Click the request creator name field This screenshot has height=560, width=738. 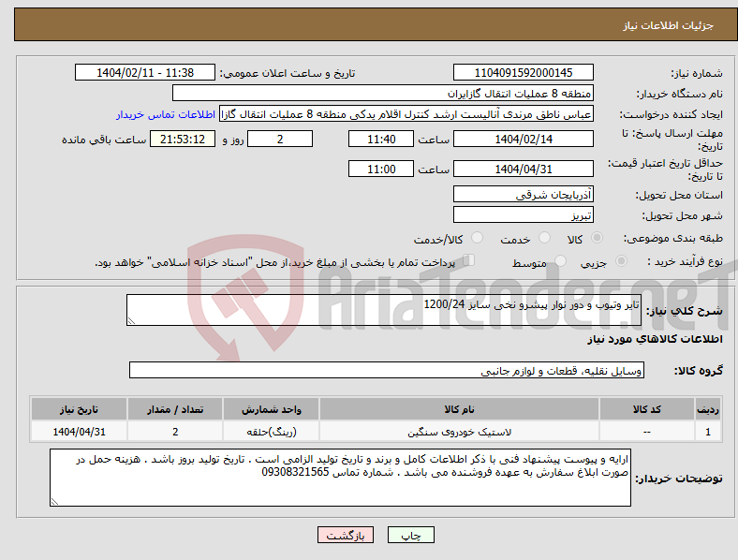click(406, 114)
